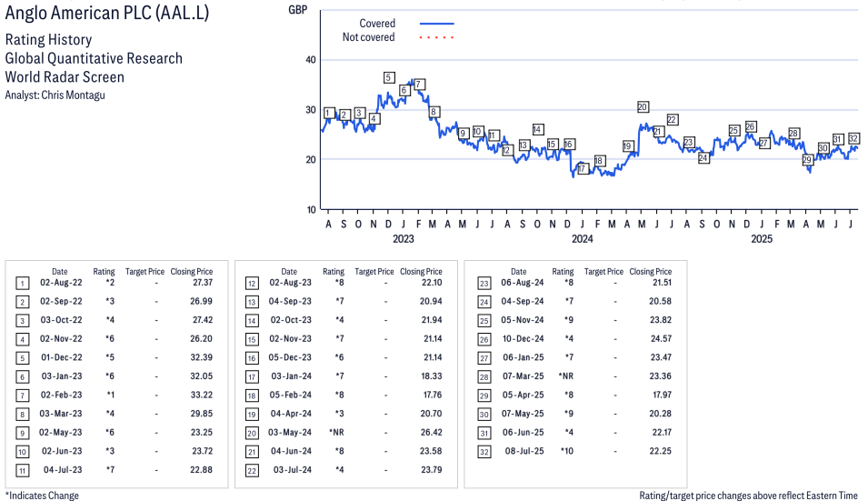Select chart marker 1 at chart start
868x501 pixels.
[329, 114]
